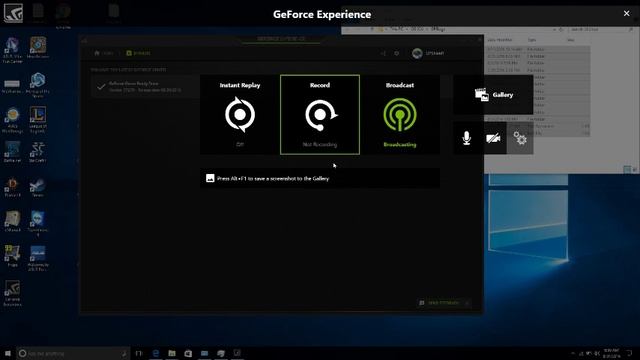The image size is (640, 360).
Task: Open the GeForce Experience desktop shortcut
Action: [x=12, y=293]
